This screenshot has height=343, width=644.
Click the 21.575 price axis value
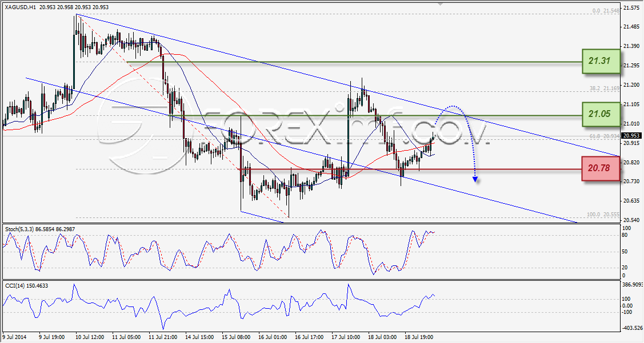631,7
